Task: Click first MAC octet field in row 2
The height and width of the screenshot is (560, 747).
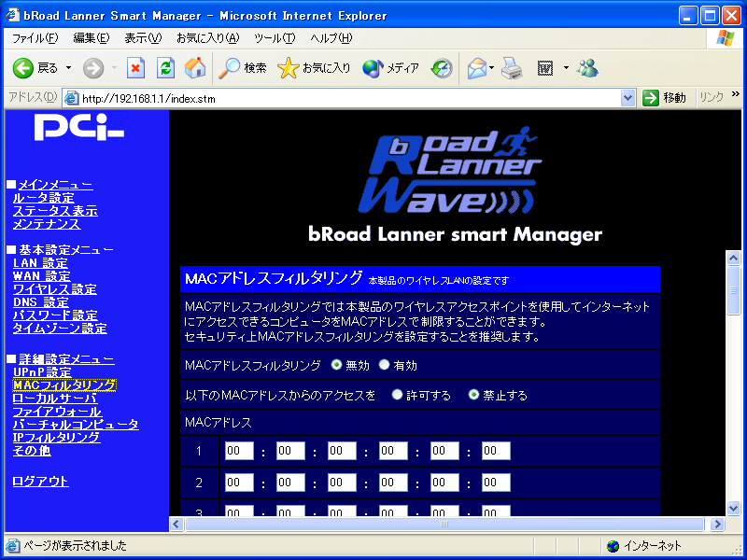Action: 239,483
